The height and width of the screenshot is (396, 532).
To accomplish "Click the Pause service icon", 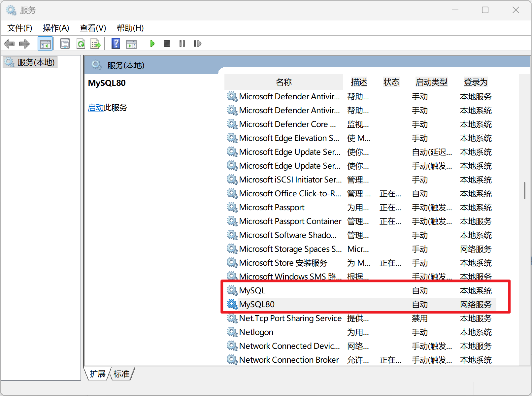I will tap(182, 44).
